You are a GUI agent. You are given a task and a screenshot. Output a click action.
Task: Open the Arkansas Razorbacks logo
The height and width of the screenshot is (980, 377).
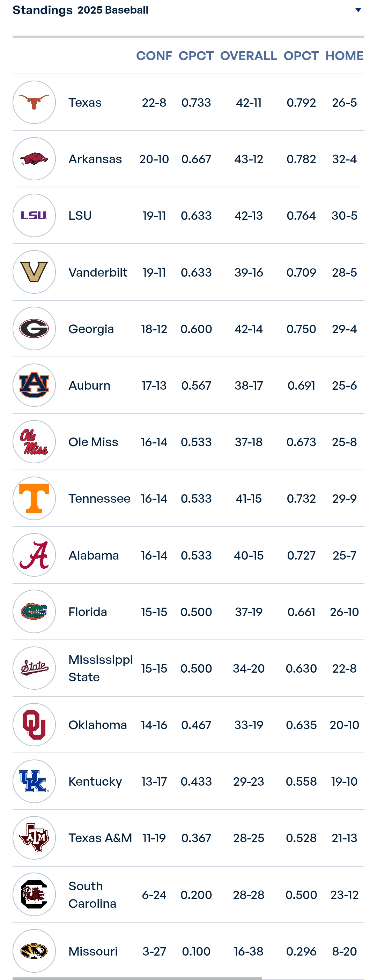pyautogui.click(x=34, y=159)
